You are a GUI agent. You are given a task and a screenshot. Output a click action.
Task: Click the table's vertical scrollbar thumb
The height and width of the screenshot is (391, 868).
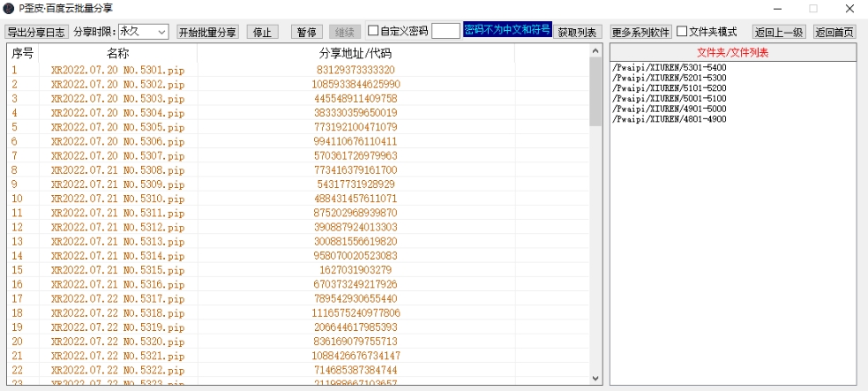click(x=595, y=92)
